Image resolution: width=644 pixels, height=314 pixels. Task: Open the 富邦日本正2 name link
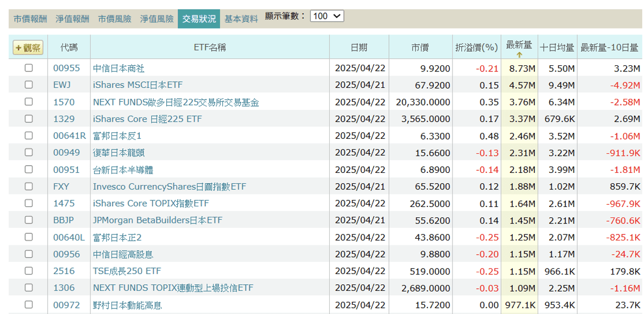tap(117, 237)
